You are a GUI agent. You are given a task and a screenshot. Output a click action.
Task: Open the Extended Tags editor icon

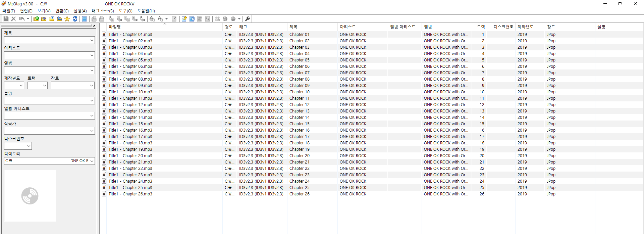(x=174, y=19)
